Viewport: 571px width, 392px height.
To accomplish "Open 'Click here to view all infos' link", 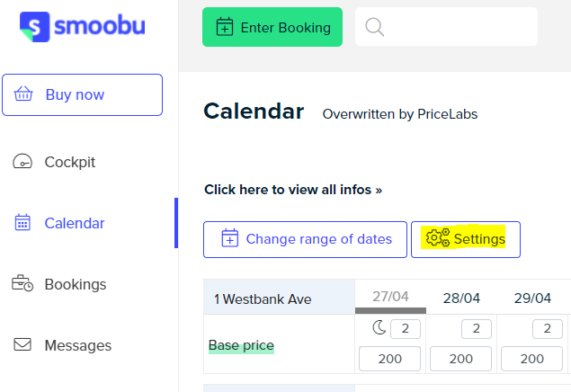I will click(293, 190).
